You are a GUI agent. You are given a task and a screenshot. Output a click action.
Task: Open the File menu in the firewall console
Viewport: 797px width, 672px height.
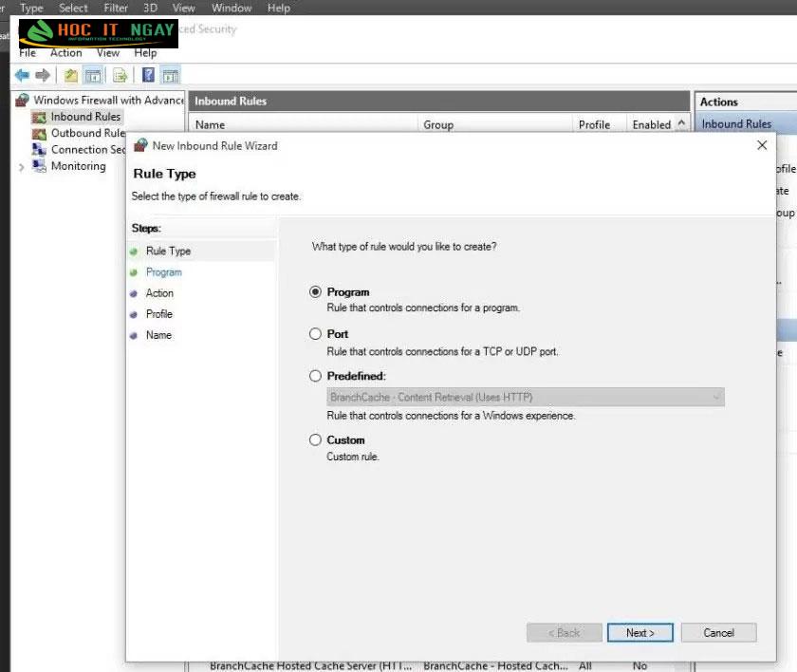(x=28, y=53)
